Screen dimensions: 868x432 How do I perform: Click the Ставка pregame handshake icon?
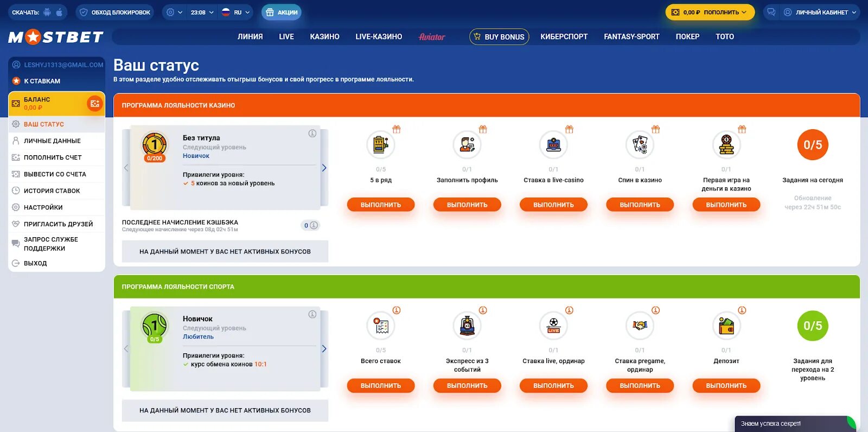pos(640,326)
